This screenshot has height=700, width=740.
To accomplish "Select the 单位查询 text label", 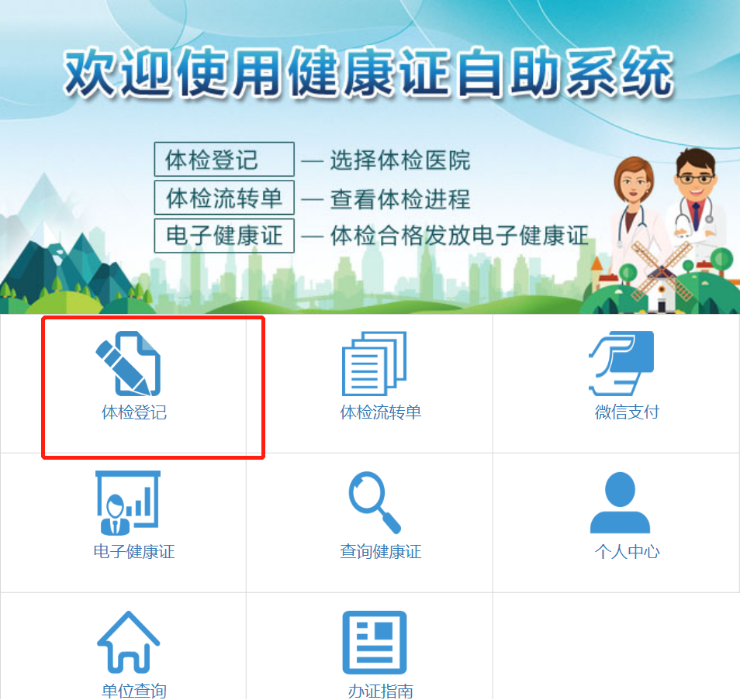I will [x=134, y=691].
